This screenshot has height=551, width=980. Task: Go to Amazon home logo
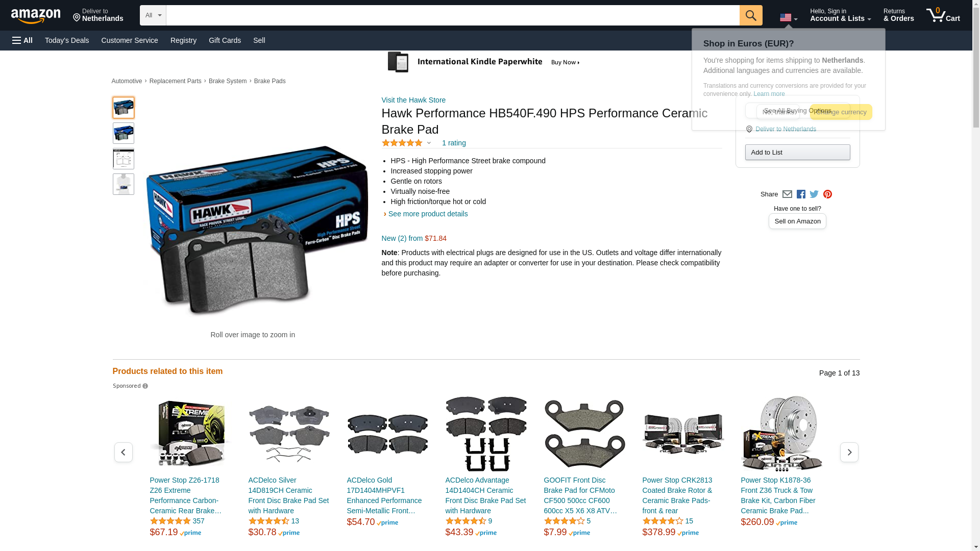36,16
